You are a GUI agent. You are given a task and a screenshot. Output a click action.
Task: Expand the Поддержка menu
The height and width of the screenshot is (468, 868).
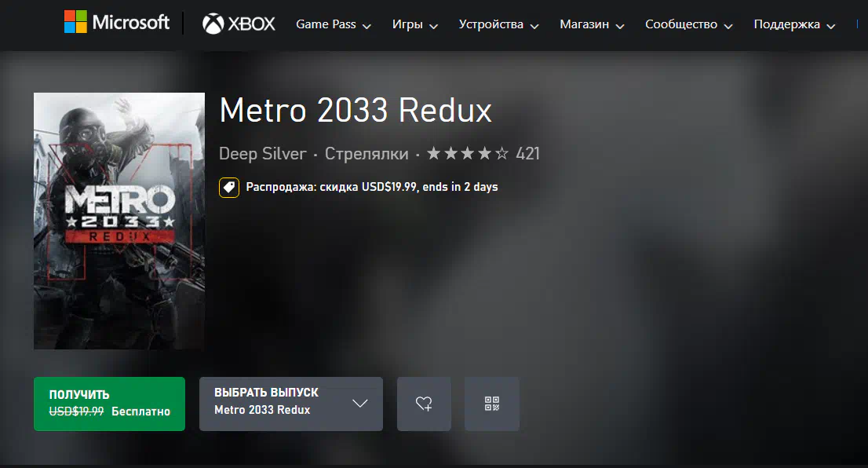click(794, 24)
